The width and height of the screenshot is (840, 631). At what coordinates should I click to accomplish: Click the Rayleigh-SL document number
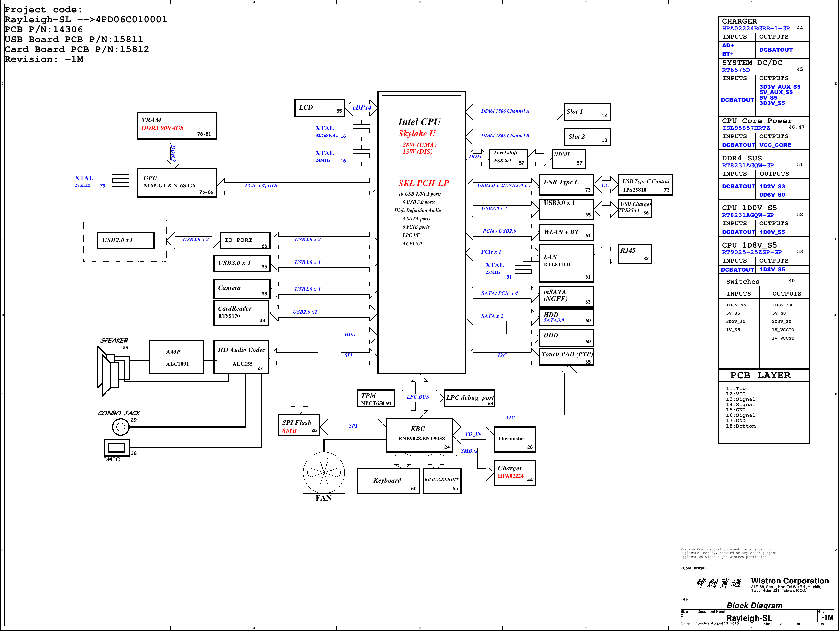(x=749, y=618)
